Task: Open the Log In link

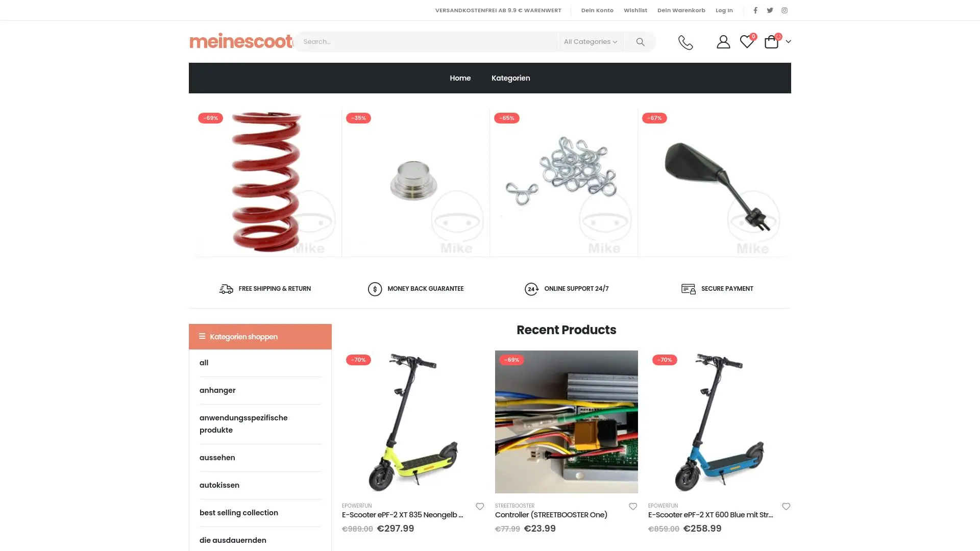Action: click(724, 10)
